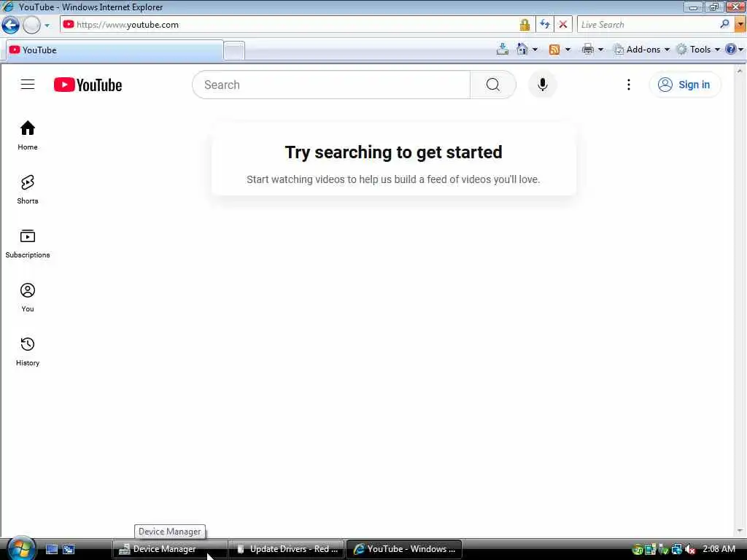This screenshot has width=747, height=560.
Task: Click the browser Forward arrow
Action: (32, 25)
